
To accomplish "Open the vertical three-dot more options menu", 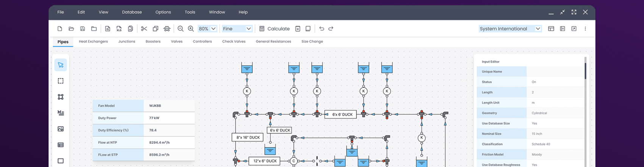I will pyautogui.click(x=585, y=28).
